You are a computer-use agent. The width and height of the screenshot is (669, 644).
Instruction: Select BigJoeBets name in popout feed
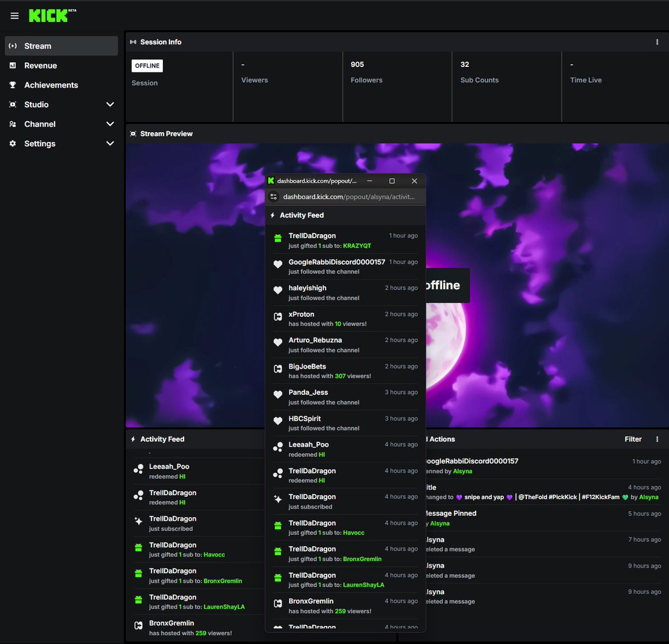pyautogui.click(x=307, y=366)
